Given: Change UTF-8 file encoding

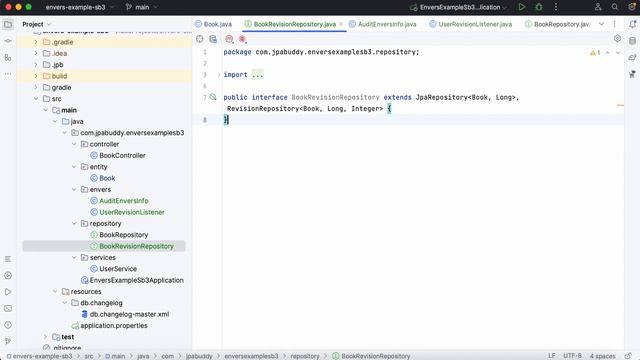Looking at the screenshot, I should pos(572,356).
